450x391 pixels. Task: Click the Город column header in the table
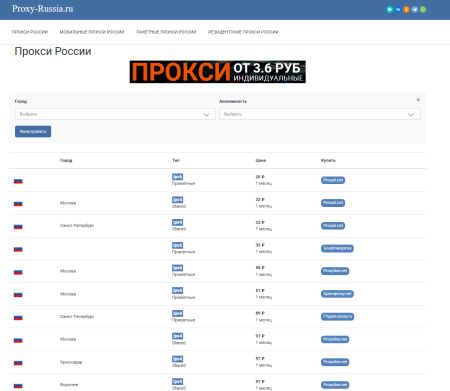click(x=66, y=160)
